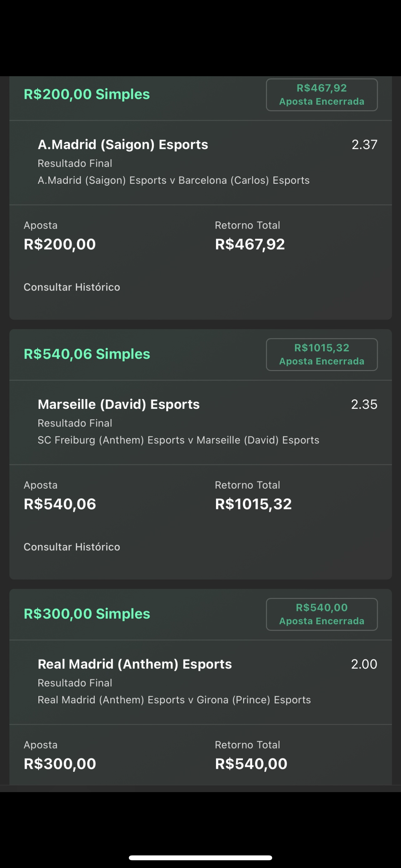Open SC Freiburg v Marseille match line
The image size is (401, 868).
(x=178, y=440)
